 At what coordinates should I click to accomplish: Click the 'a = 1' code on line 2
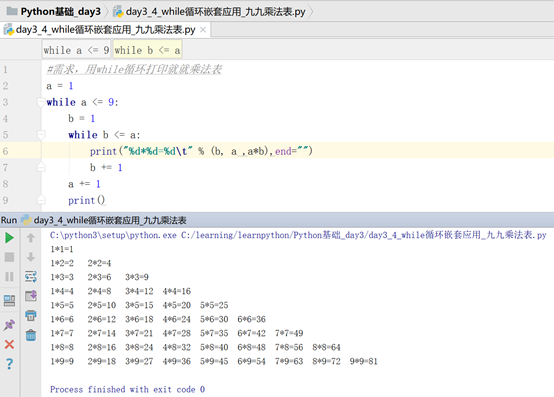pyautogui.click(x=60, y=86)
